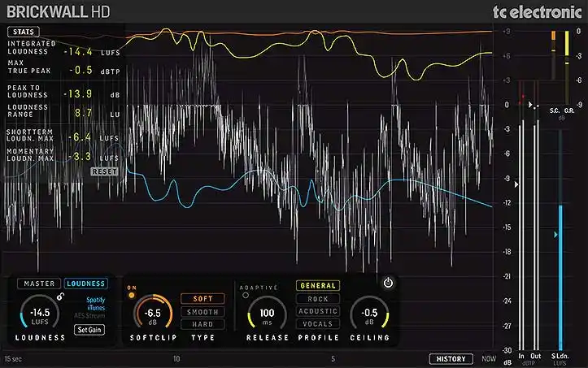Click the limiter power bypass icon
Viewport: 588px width, 368px height.
[x=388, y=283]
